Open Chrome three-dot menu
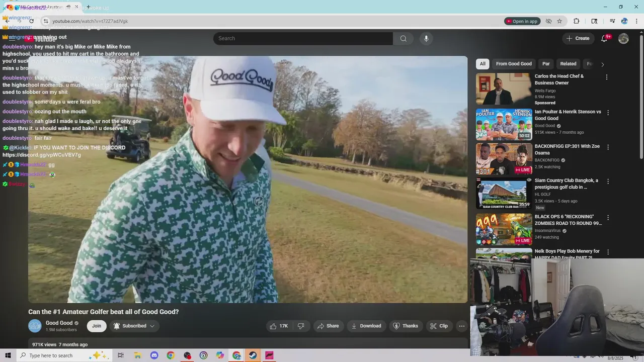 pyautogui.click(x=636, y=21)
